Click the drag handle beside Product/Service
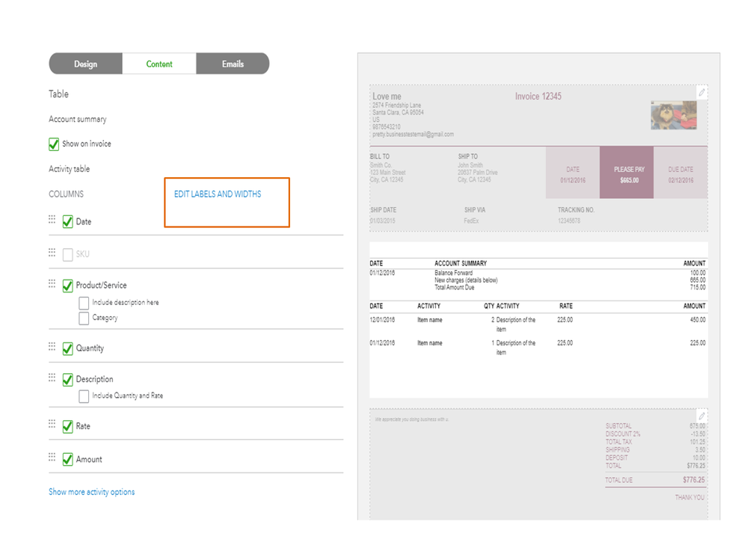747x560 pixels. click(52, 283)
